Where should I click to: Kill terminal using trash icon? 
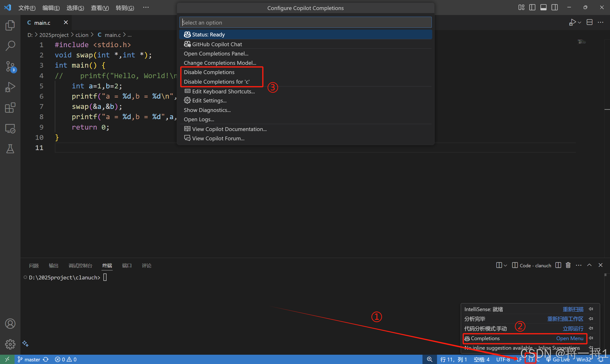[x=568, y=265]
